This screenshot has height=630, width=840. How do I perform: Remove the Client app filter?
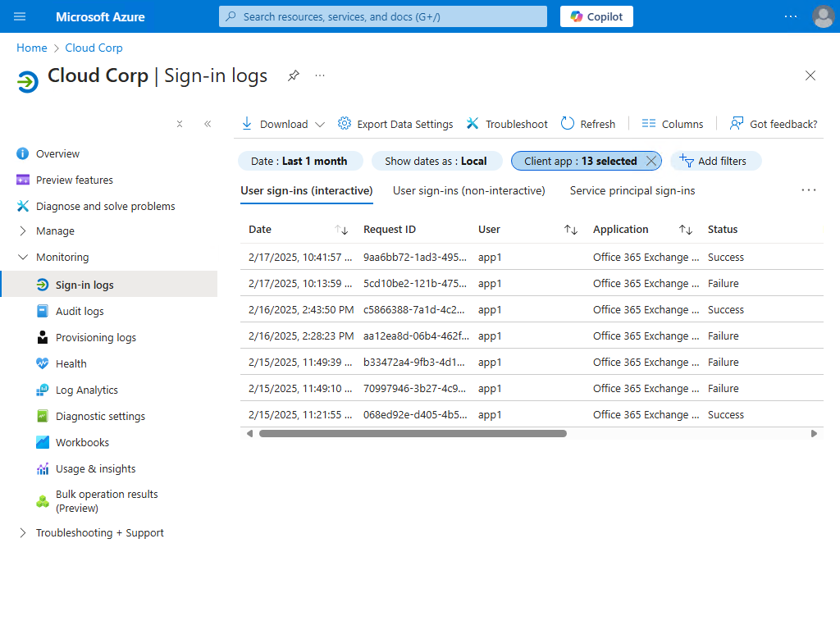(651, 162)
